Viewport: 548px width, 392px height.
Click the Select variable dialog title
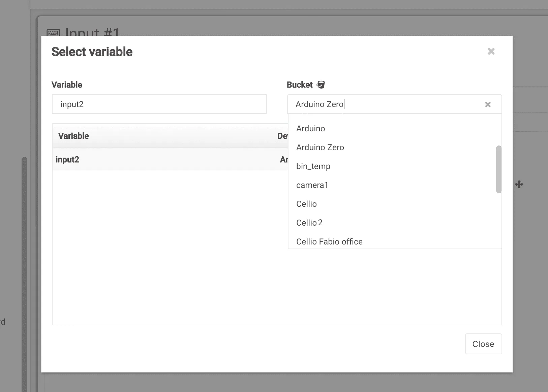pos(92,52)
